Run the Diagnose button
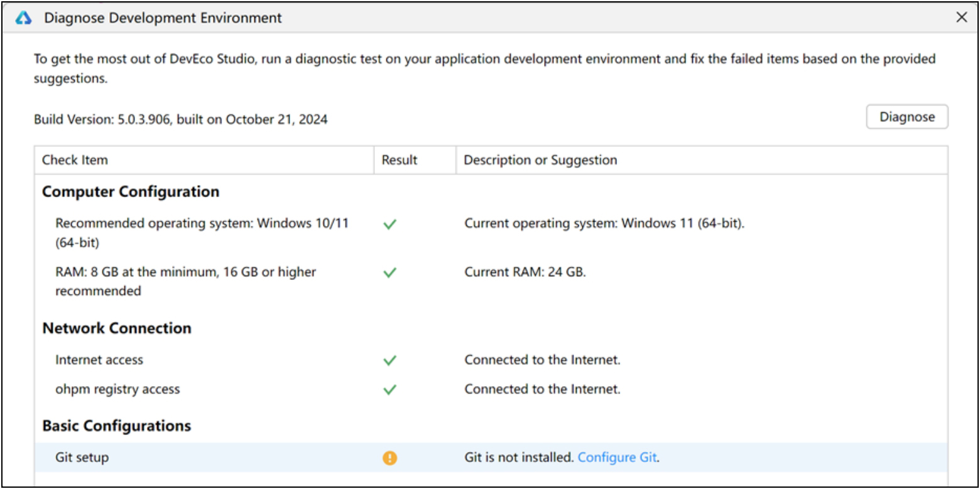Viewport: 980px width, 489px height. [906, 117]
